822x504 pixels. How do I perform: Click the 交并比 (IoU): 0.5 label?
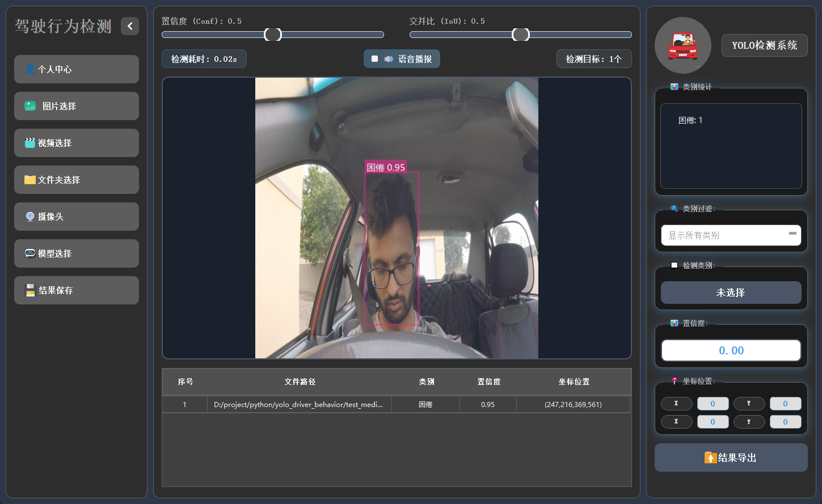tap(447, 21)
